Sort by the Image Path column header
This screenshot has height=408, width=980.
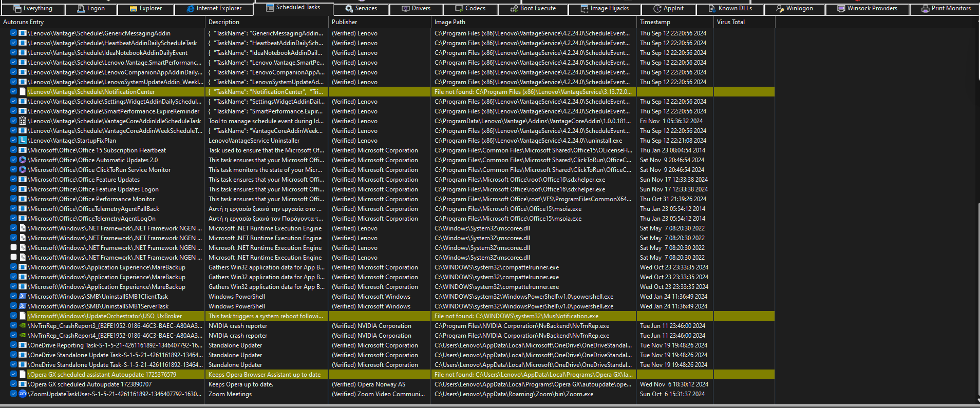tap(534, 22)
